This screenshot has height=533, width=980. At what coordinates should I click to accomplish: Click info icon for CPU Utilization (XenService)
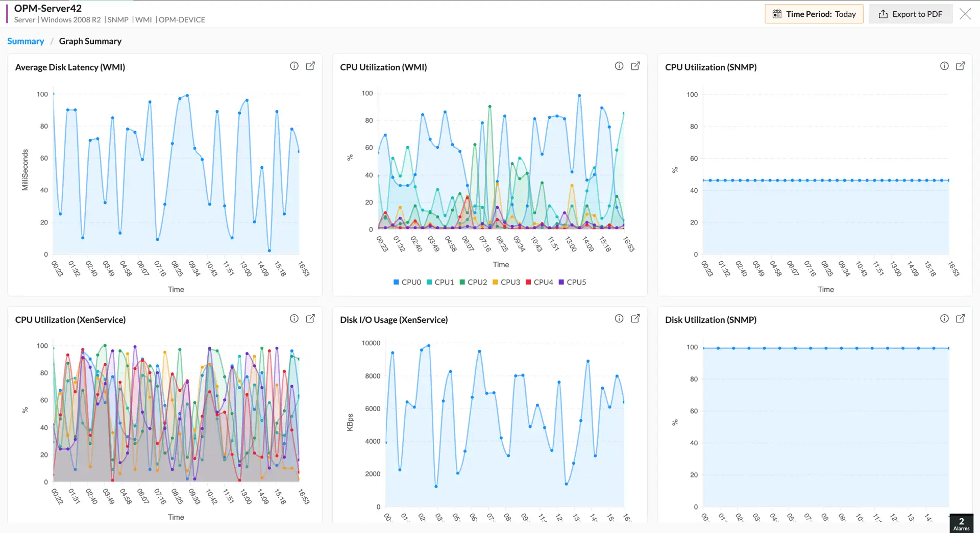click(294, 318)
